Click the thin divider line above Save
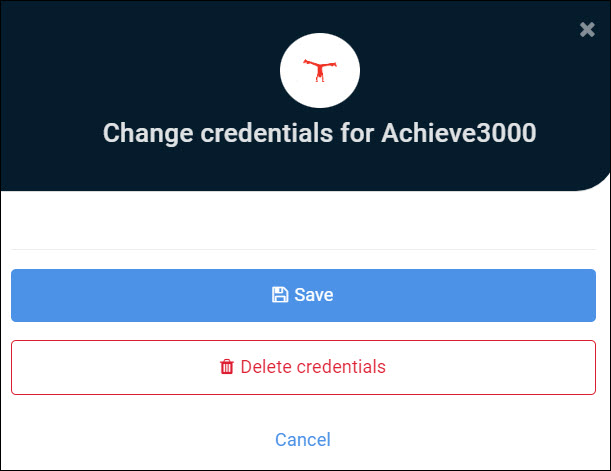Viewport: 611px width, 471px height. (x=303, y=249)
